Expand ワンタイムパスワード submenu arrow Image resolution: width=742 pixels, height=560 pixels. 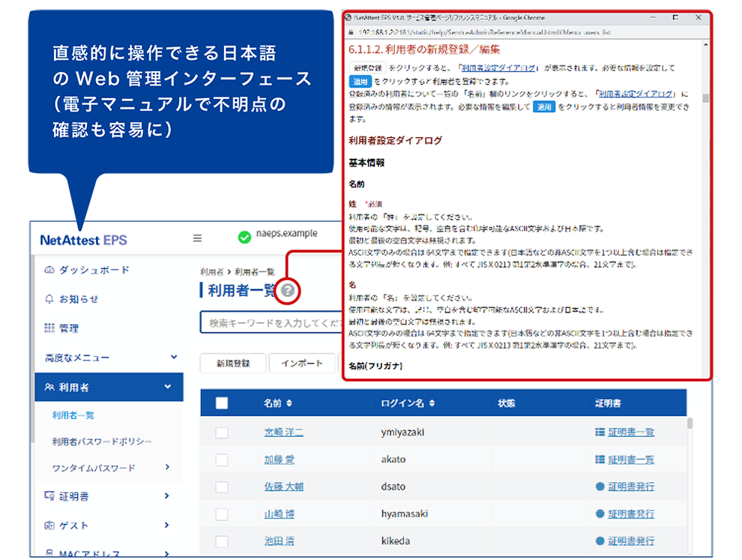click(x=167, y=467)
